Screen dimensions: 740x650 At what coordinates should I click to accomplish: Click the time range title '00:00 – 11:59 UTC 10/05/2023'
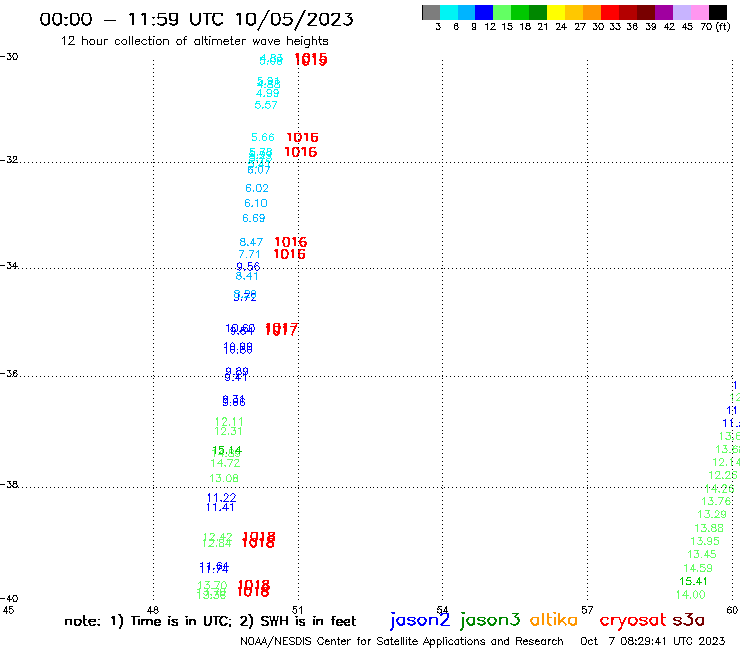(196, 19)
